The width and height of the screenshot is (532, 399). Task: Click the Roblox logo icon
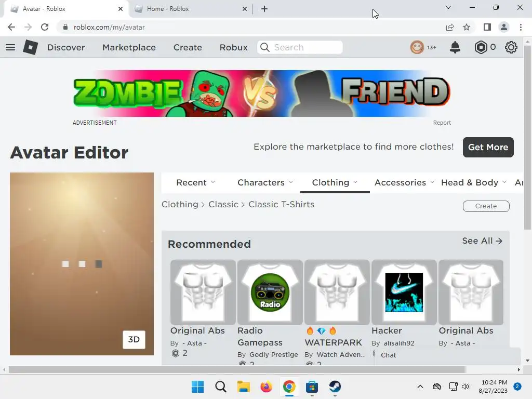pos(31,47)
